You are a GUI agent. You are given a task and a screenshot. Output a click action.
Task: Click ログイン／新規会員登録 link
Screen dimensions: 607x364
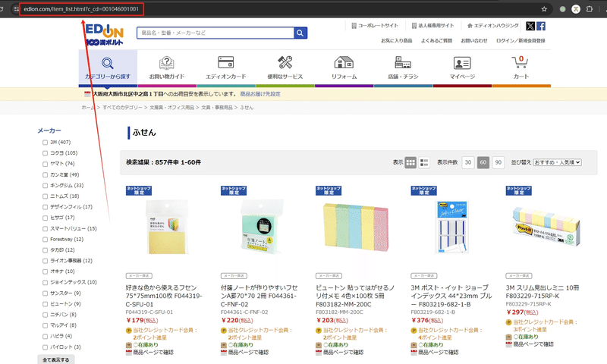click(521, 41)
